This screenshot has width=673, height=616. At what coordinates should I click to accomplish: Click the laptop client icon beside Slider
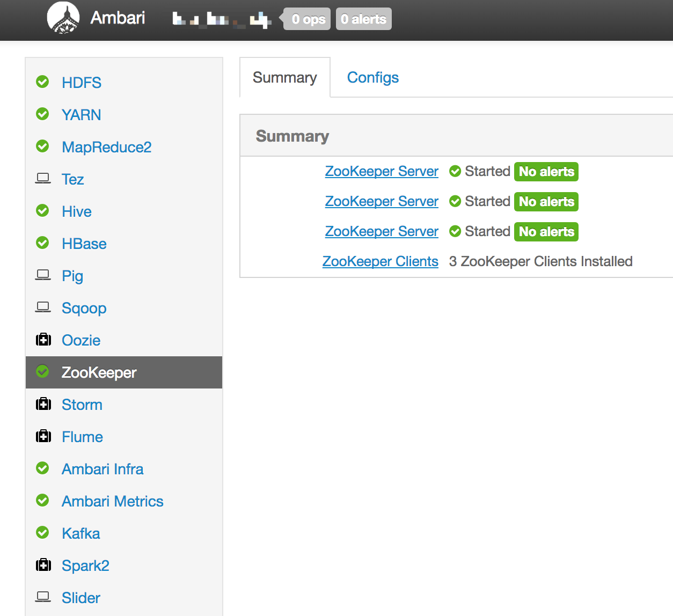(x=43, y=597)
